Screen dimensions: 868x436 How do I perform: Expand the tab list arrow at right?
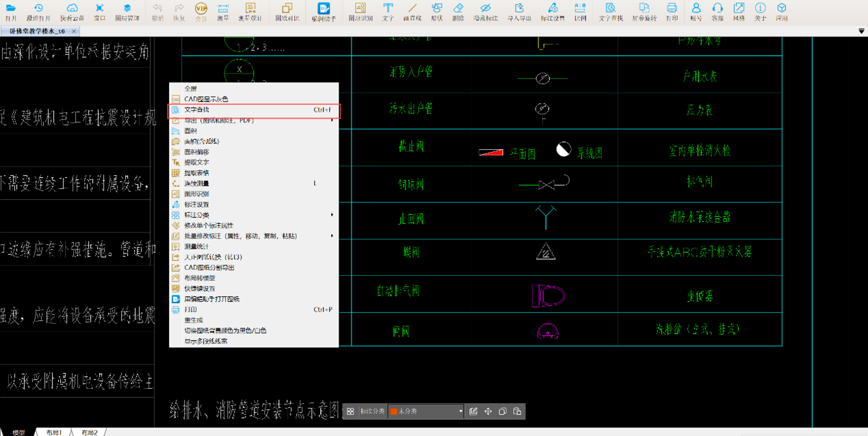(x=861, y=31)
